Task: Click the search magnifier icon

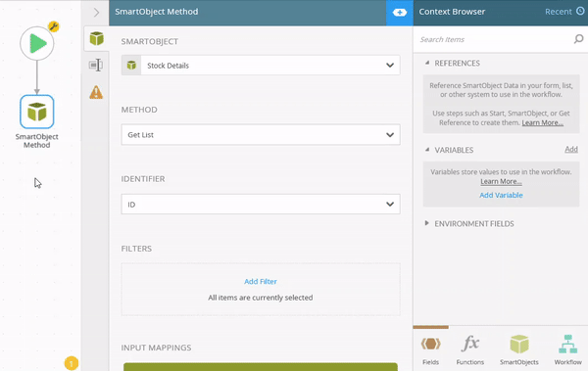Action: pyautogui.click(x=578, y=39)
